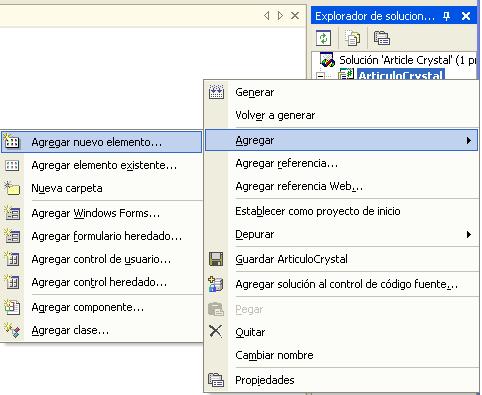
Task: Select Generar from context menu
Action: pyautogui.click(x=341, y=92)
